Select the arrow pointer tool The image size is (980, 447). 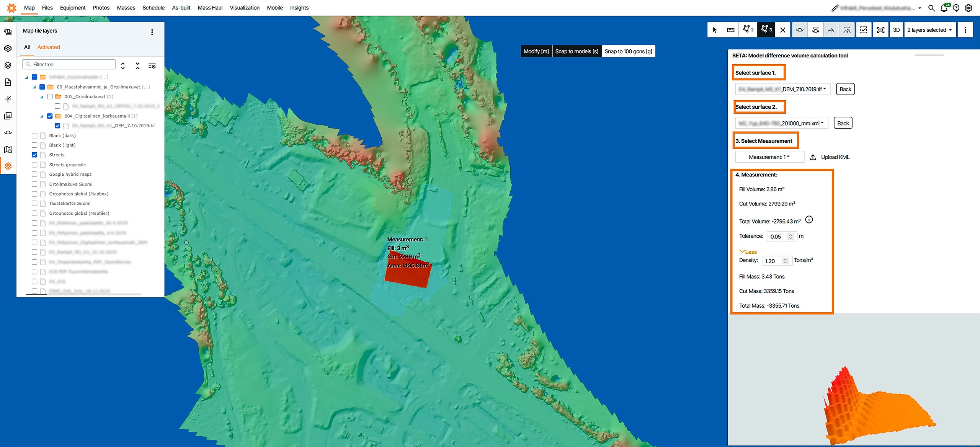[715, 30]
